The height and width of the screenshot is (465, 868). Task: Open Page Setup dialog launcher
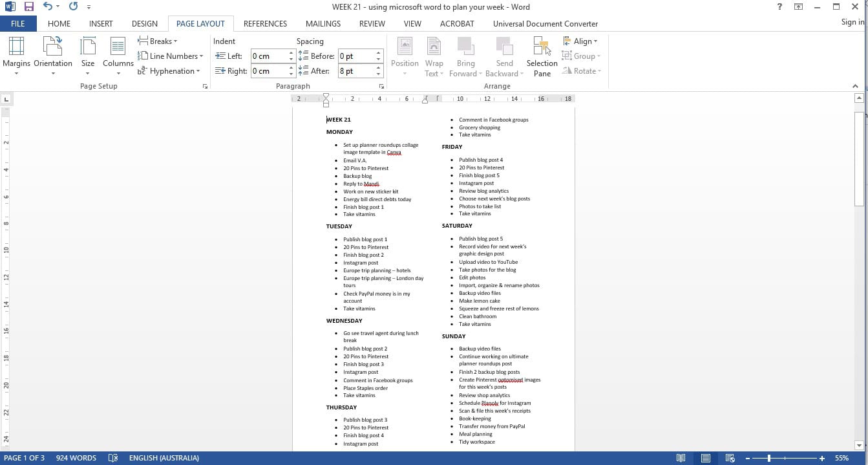206,86
